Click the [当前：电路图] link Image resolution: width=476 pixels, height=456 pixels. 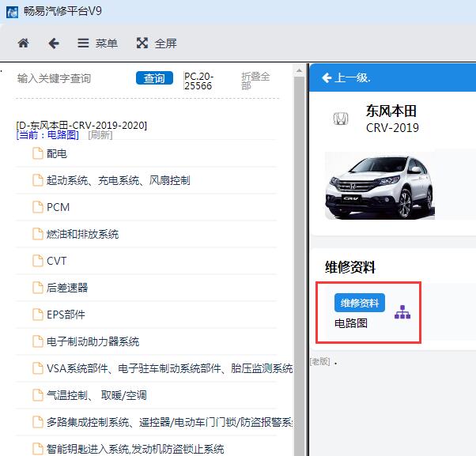pyautogui.click(x=47, y=135)
